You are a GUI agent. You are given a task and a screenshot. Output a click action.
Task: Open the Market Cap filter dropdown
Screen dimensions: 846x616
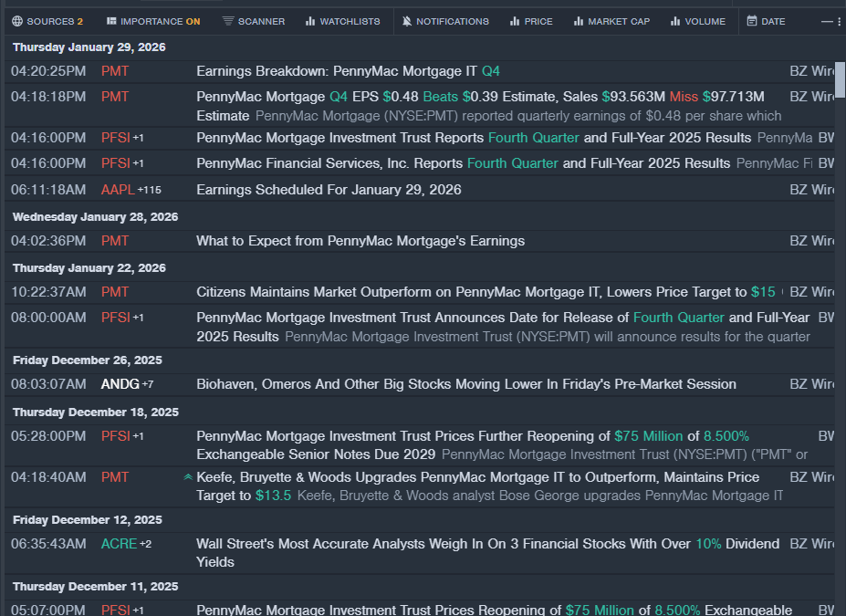[x=611, y=21]
